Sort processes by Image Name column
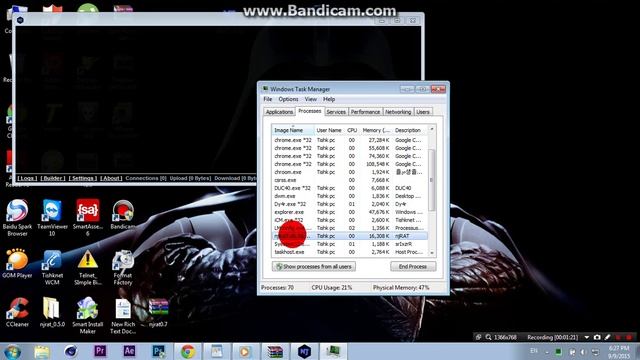This screenshot has width=640, height=360. (x=293, y=130)
